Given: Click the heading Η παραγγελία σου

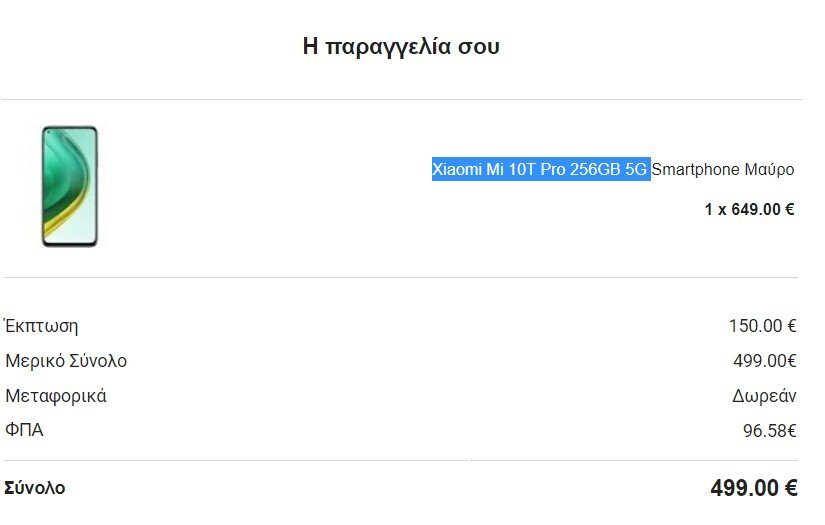Looking at the screenshot, I should [401, 46].
